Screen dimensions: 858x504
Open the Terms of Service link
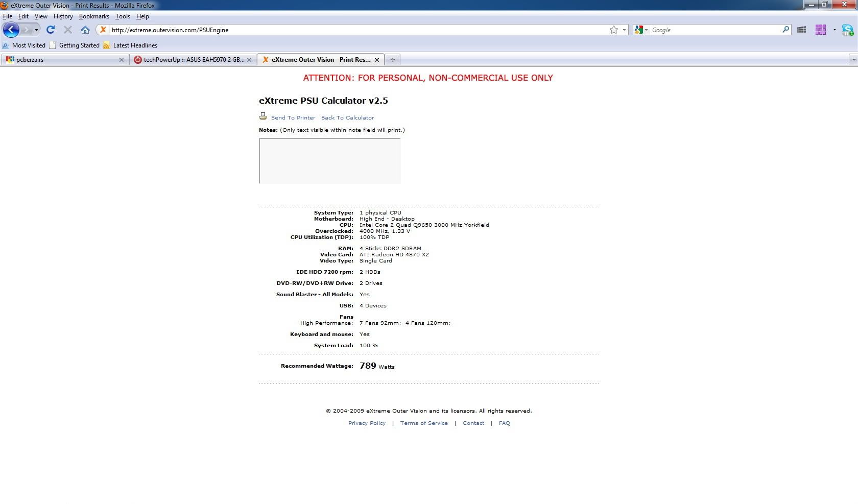tap(424, 423)
